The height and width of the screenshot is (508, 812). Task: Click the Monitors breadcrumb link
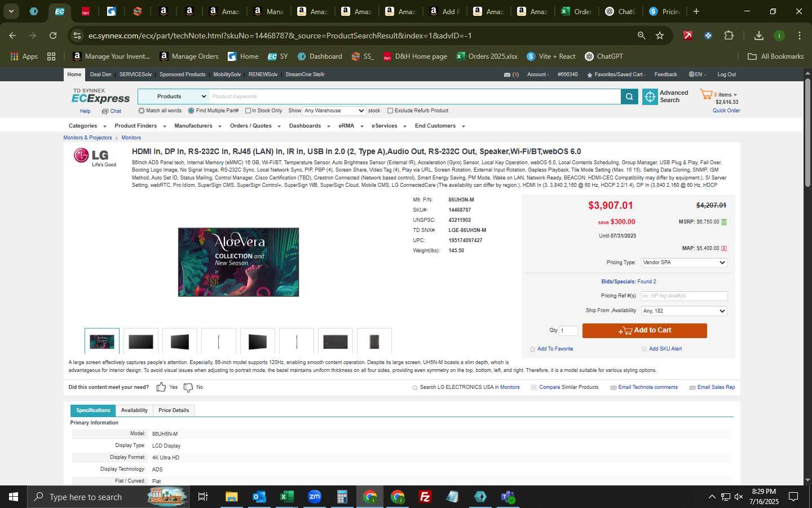tap(131, 138)
